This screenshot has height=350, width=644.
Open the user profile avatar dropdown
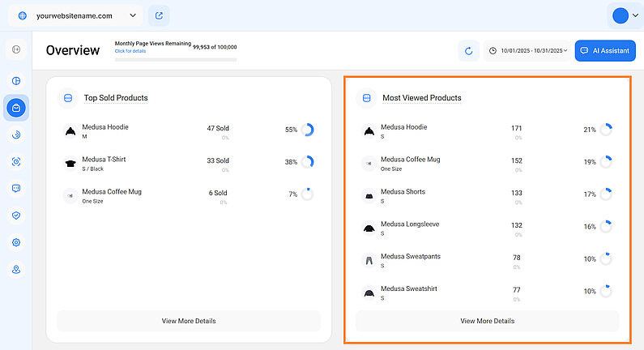click(625, 15)
